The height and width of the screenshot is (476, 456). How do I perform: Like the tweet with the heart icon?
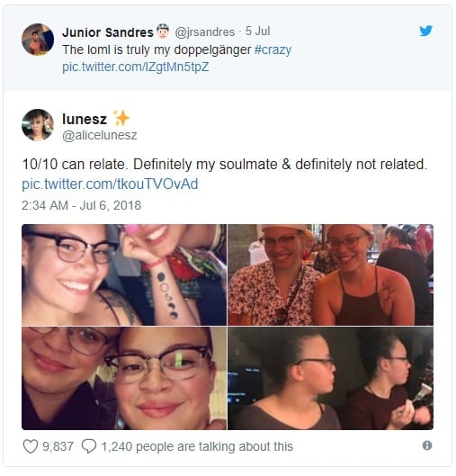tap(31, 446)
